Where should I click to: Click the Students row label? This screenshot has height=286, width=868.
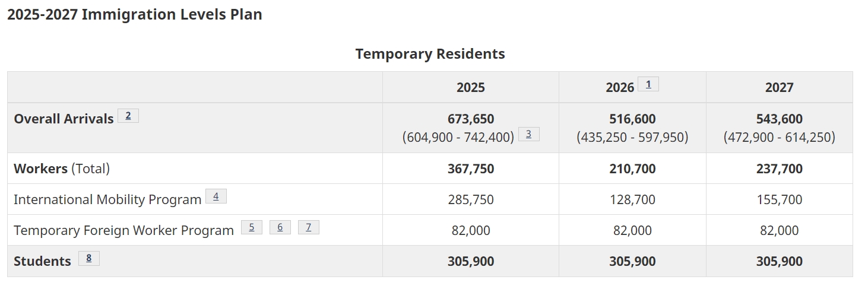pos(42,261)
